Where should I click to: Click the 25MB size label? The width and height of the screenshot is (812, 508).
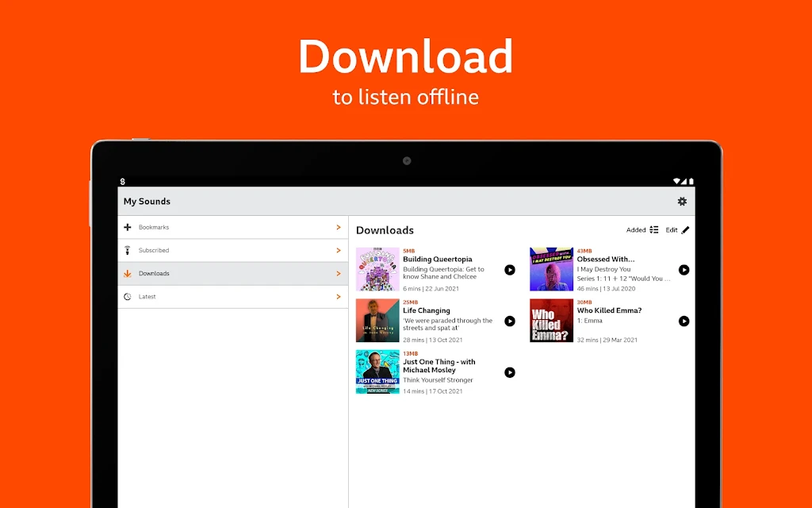(x=410, y=302)
